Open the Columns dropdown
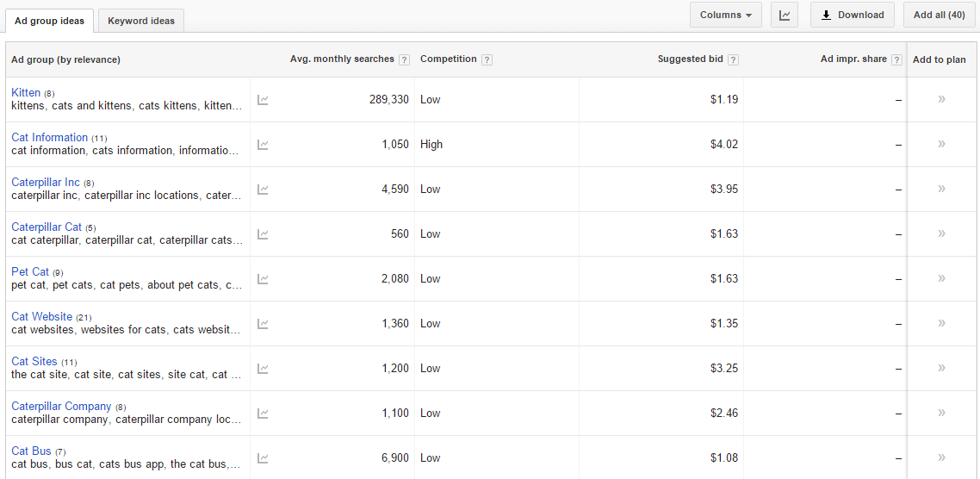Image resolution: width=980 pixels, height=479 pixels. pos(725,15)
